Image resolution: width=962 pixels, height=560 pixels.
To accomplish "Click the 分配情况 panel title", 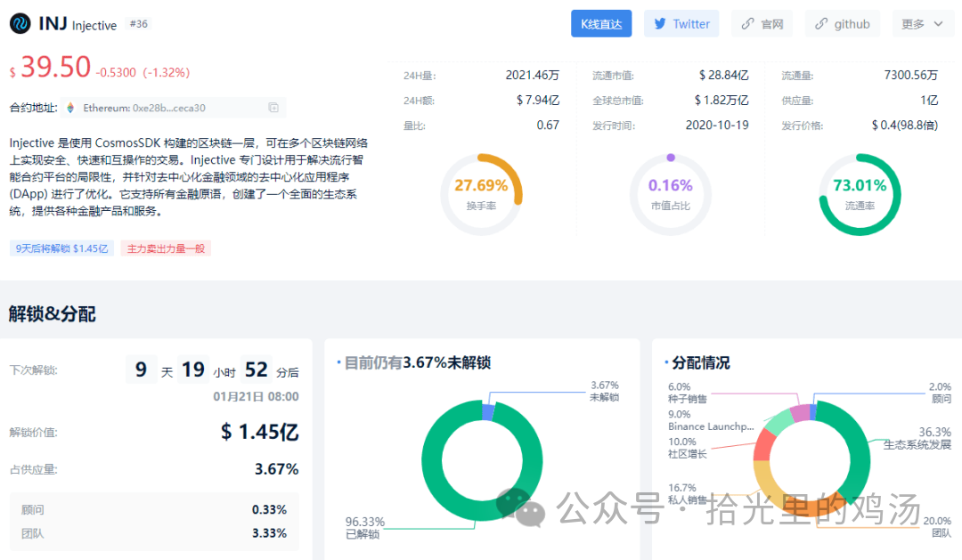I will (701, 363).
